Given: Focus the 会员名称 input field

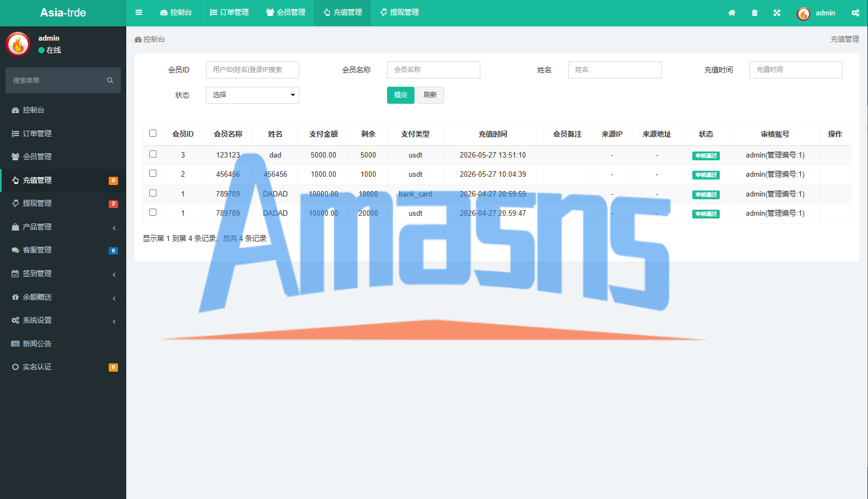Looking at the screenshot, I should (434, 70).
